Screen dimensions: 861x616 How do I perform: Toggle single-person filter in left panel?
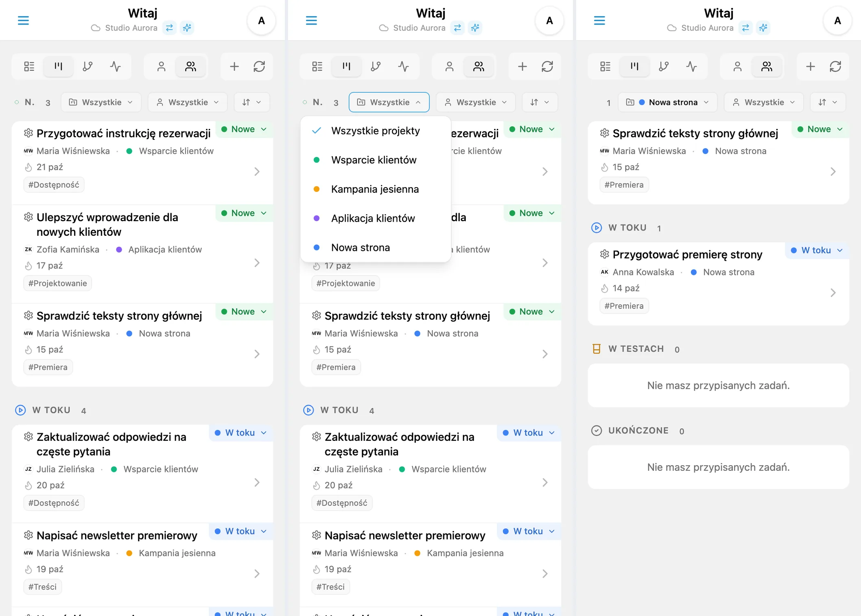pos(161,66)
